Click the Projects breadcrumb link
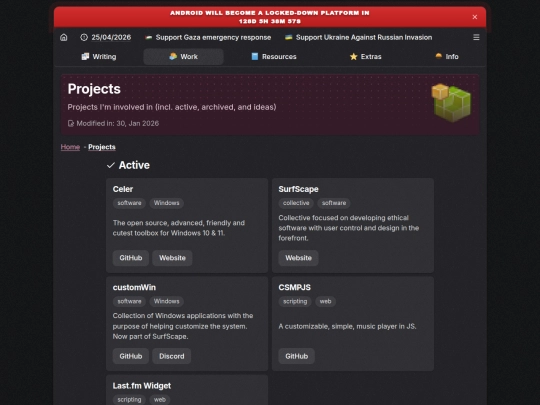This screenshot has height=405, width=540. [102, 147]
